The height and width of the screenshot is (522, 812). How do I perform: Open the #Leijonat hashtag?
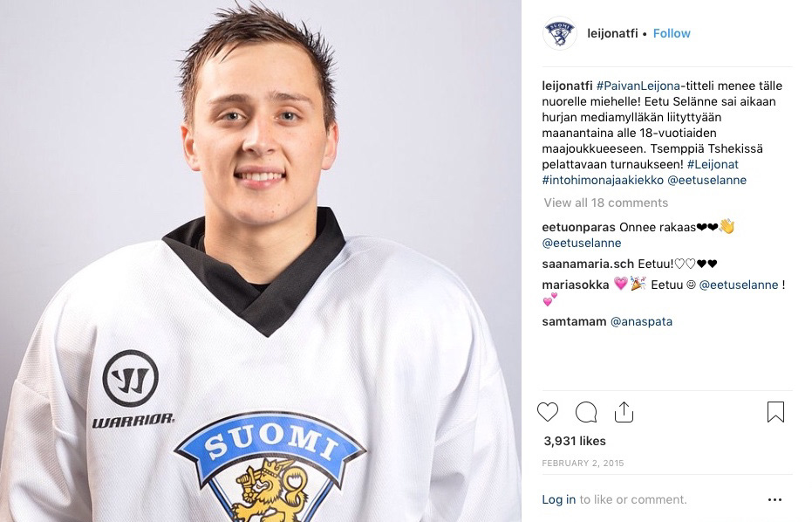tap(713, 164)
